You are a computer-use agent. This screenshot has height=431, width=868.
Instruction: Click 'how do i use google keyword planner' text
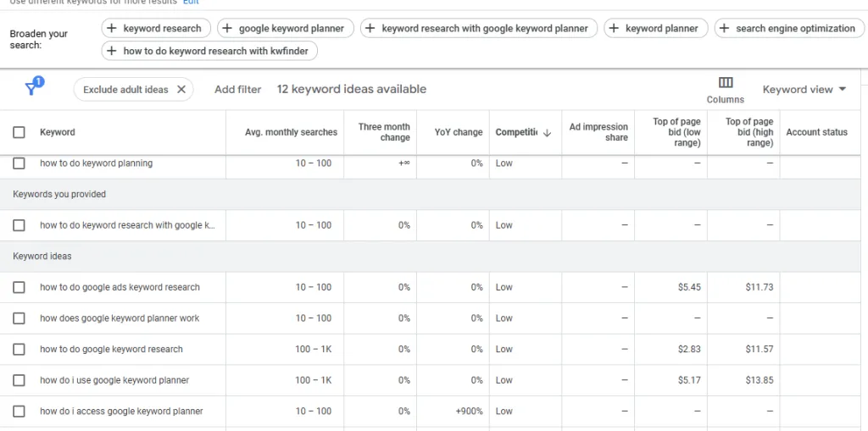tap(114, 380)
